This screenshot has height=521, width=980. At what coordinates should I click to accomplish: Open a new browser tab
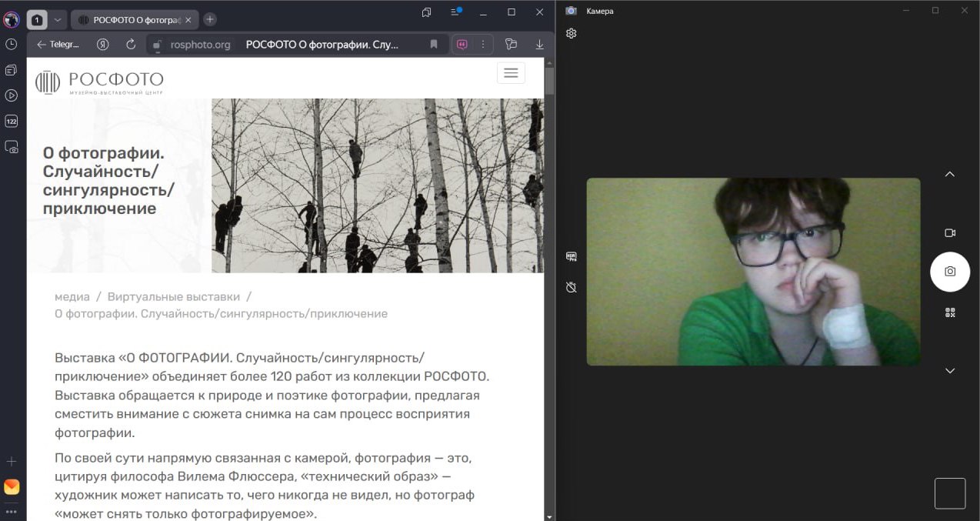[x=210, y=20]
